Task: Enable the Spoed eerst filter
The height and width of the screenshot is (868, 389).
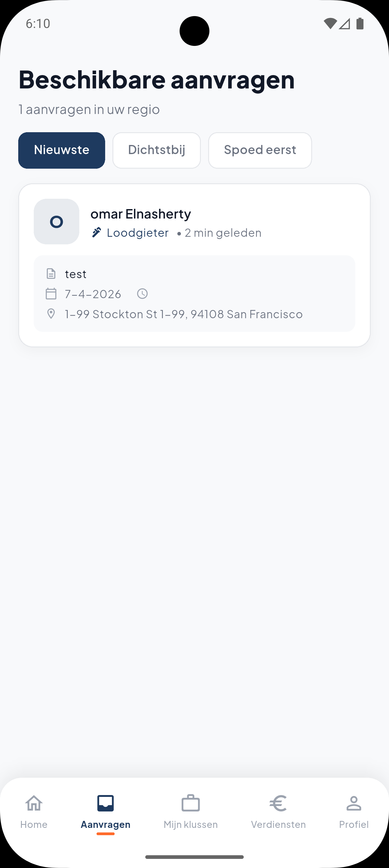Action: point(260,150)
